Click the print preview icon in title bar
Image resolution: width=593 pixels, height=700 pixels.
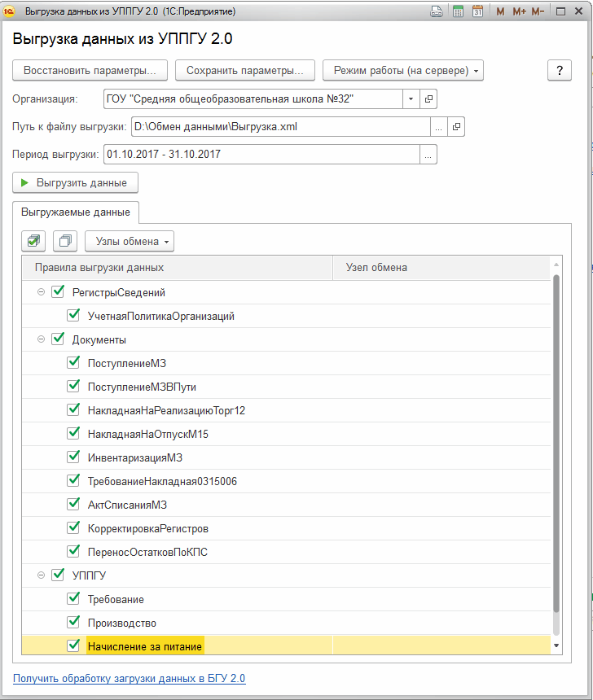pyautogui.click(x=437, y=11)
